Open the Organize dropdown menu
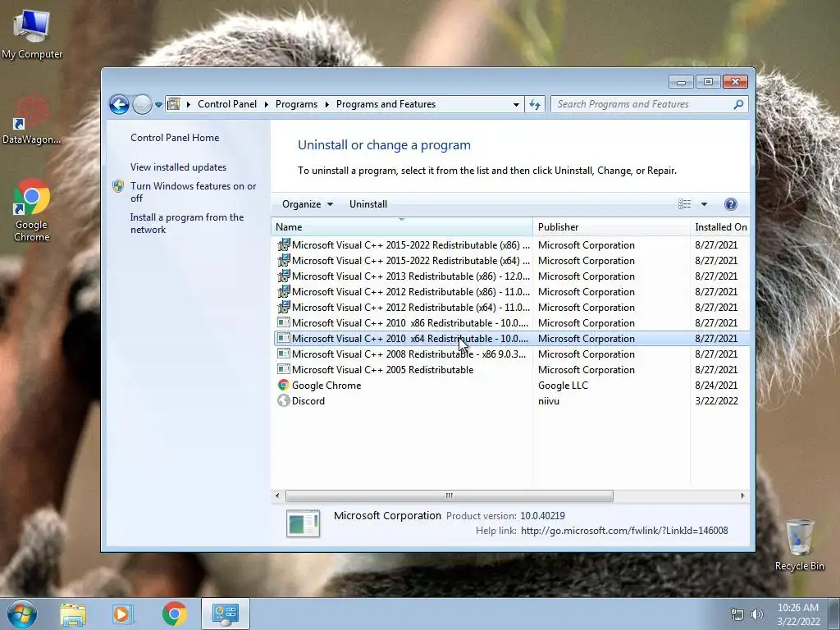Viewport: 840px width, 630px height. 308,204
